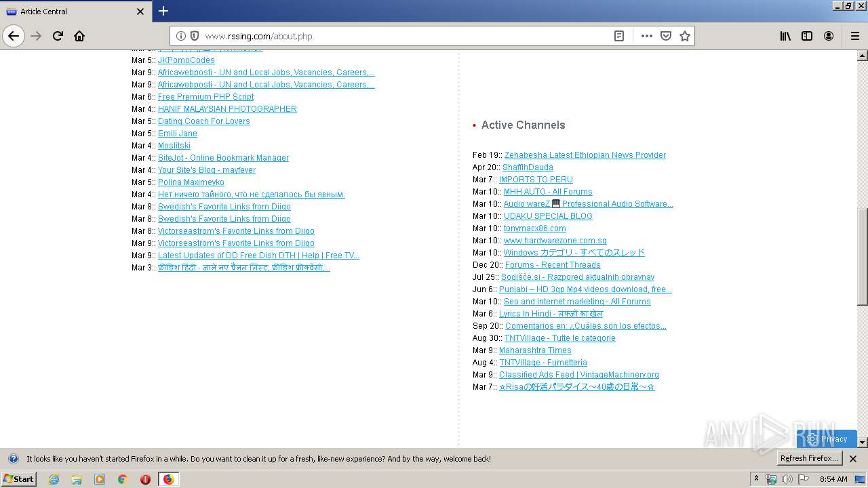The width and height of the screenshot is (868, 488).
Task: Open Action Center flag icon
Action: pos(804,479)
